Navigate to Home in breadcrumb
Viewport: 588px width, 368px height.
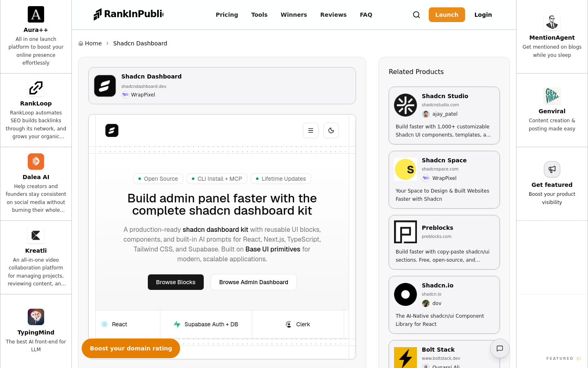(94, 43)
